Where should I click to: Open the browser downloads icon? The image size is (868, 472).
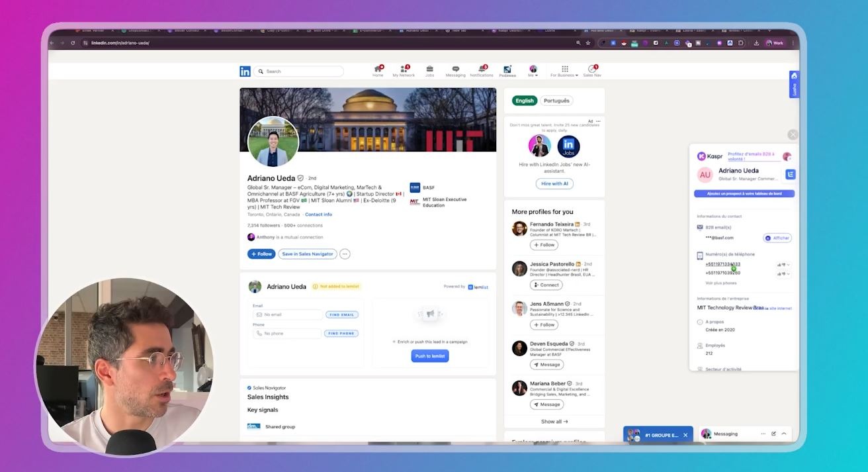pyautogui.click(x=756, y=43)
